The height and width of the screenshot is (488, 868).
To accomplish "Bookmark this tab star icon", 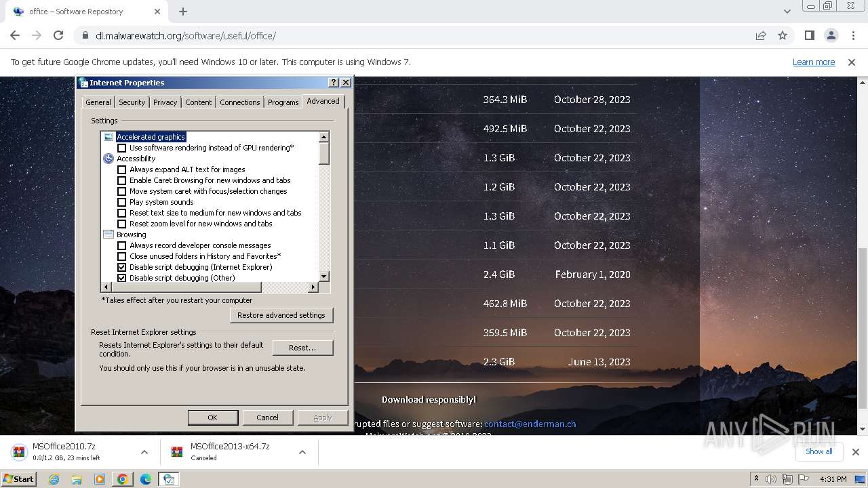I will click(783, 35).
